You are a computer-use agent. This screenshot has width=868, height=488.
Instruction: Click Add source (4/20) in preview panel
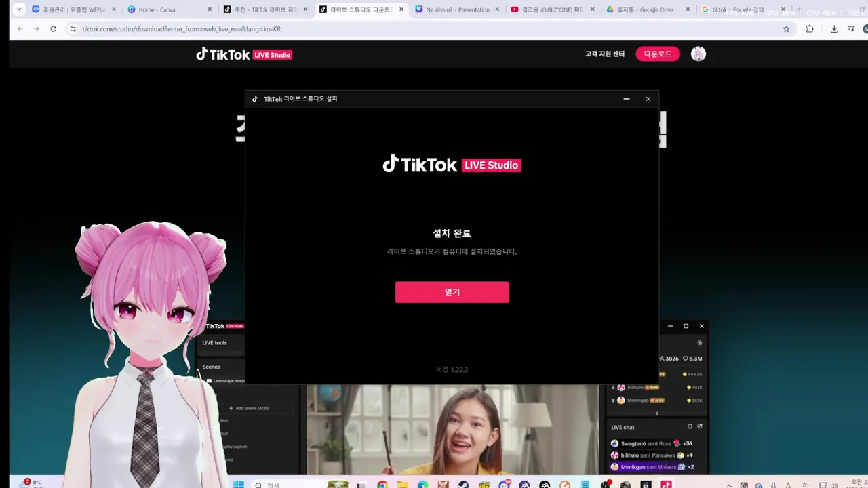tap(251, 408)
